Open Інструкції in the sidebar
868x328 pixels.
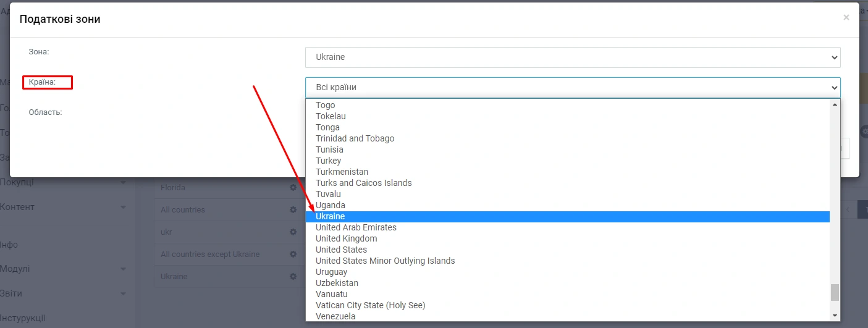pos(23,319)
